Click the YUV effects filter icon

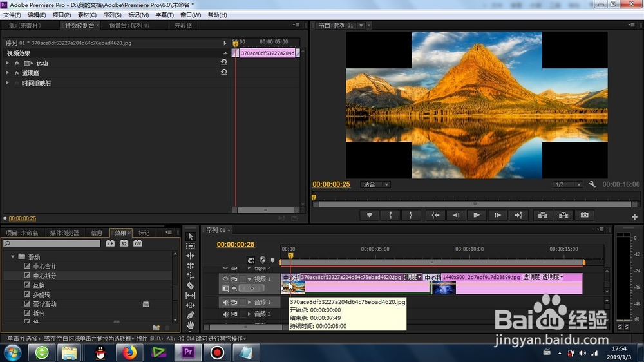137,243
